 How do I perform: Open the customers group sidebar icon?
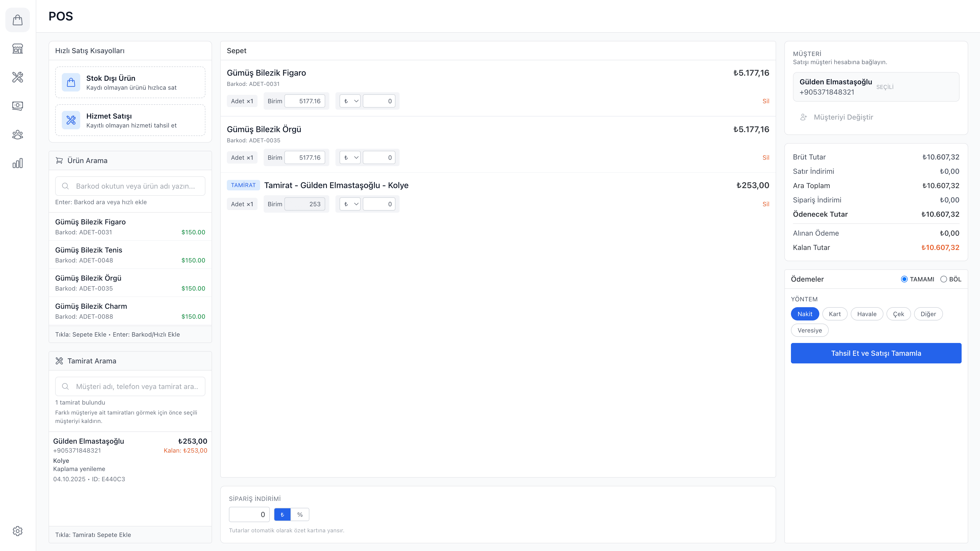pyautogui.click(x=17, y=135)
